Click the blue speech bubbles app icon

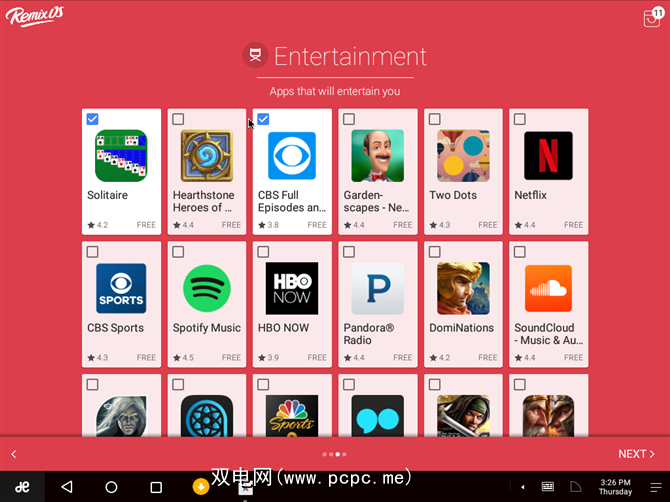tap(378, 416)
